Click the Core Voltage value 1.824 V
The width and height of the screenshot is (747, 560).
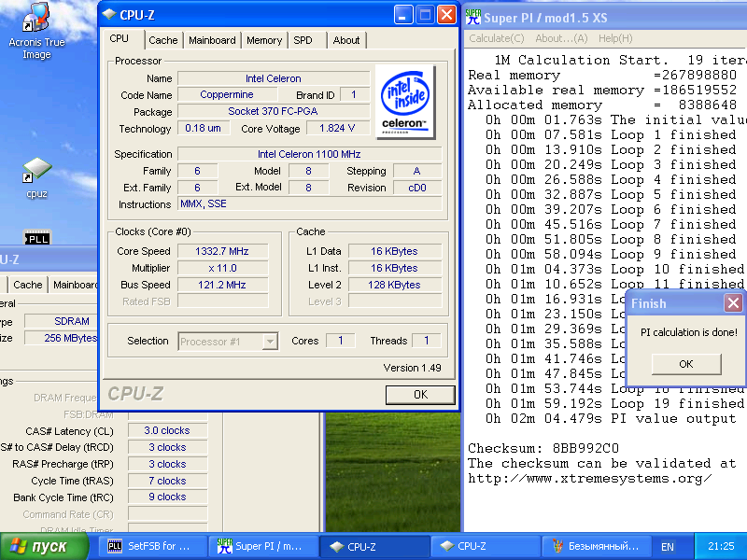338,128
